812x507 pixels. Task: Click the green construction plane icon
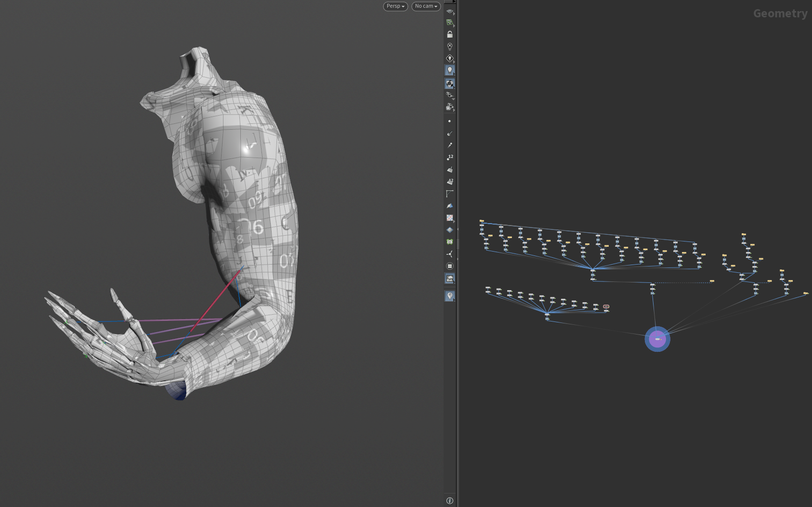(449, 23)
